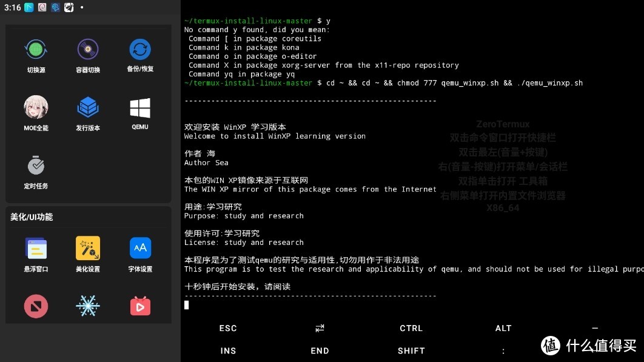
Task: Tap the tab arrows key on keys bar
Action: pyautogui.click(x=320, y=328)
